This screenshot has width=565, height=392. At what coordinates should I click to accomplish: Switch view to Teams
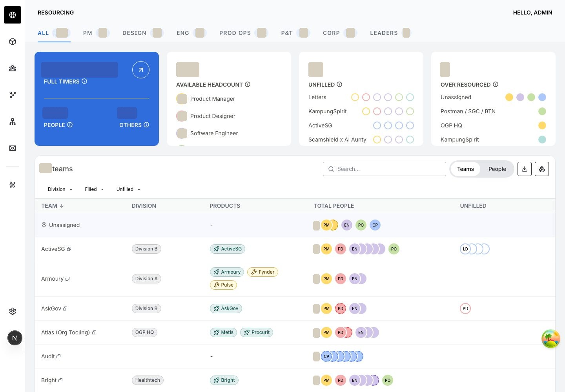tap(465, 169)
